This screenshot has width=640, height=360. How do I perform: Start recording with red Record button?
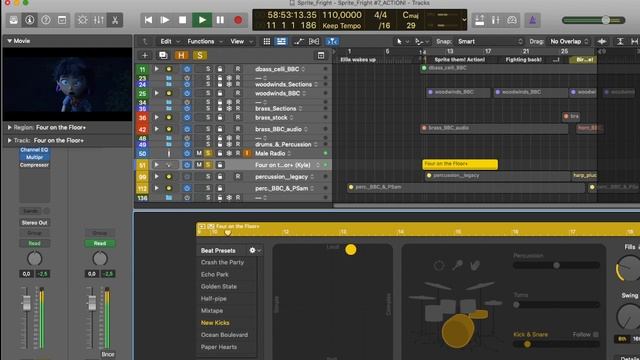coord(238,20)
